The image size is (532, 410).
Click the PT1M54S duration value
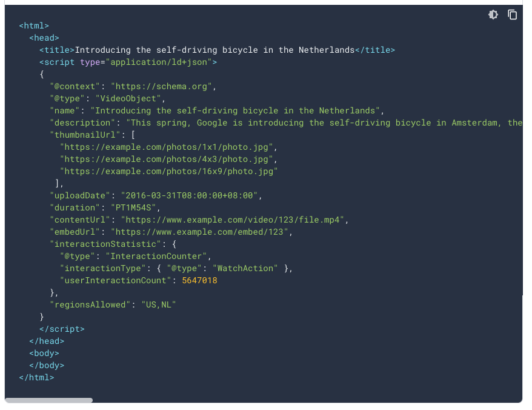(133, 208)
